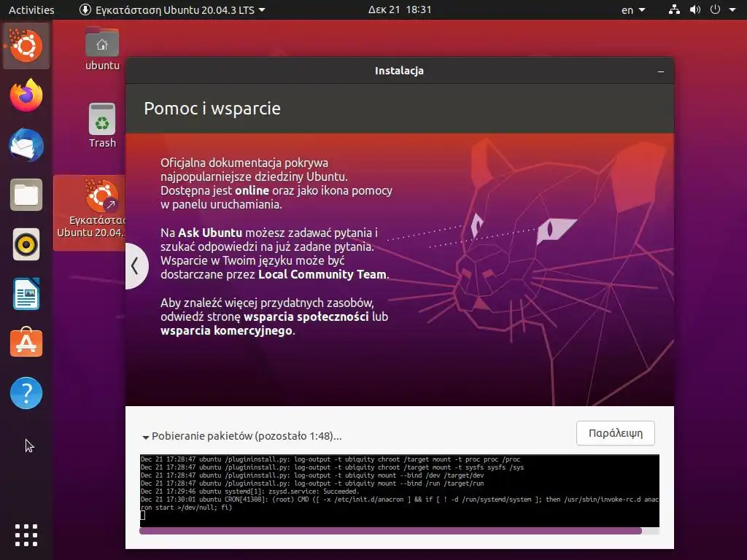Click the zsysd.service: Succeeded log line
This screenshot has width=747, height=560.
(x=250, y=491)
